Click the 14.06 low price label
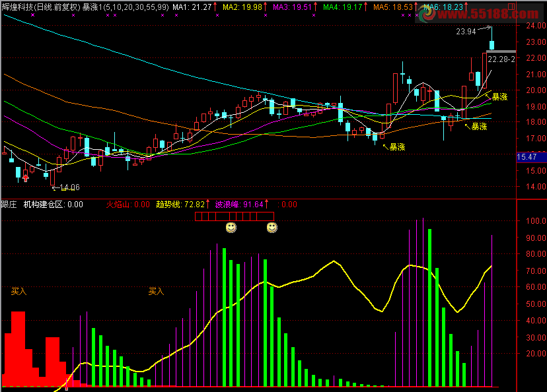547x392 pixels. pos(70,187)
